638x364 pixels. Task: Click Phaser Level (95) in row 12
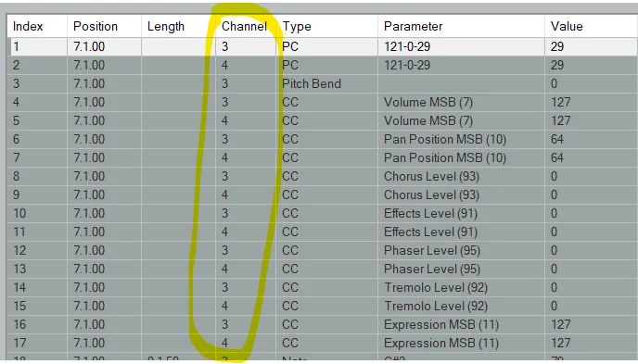coord(461,250)
